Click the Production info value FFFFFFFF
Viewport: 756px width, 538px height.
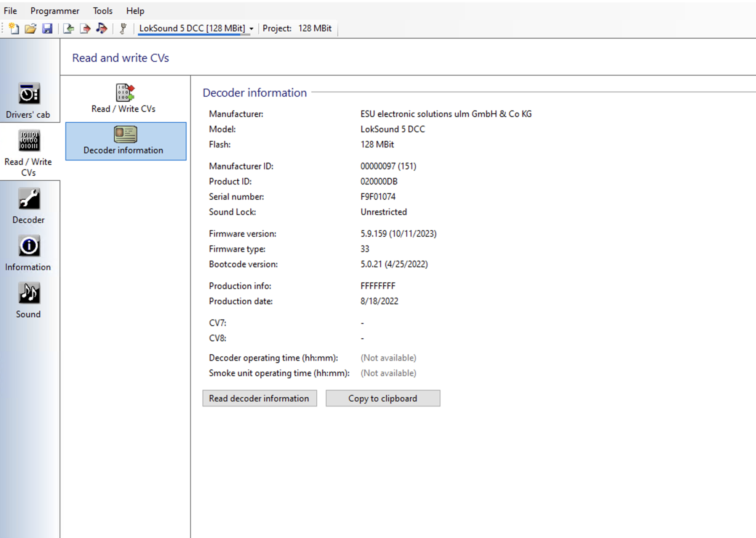pyautogui.click(x=378, y=286)
